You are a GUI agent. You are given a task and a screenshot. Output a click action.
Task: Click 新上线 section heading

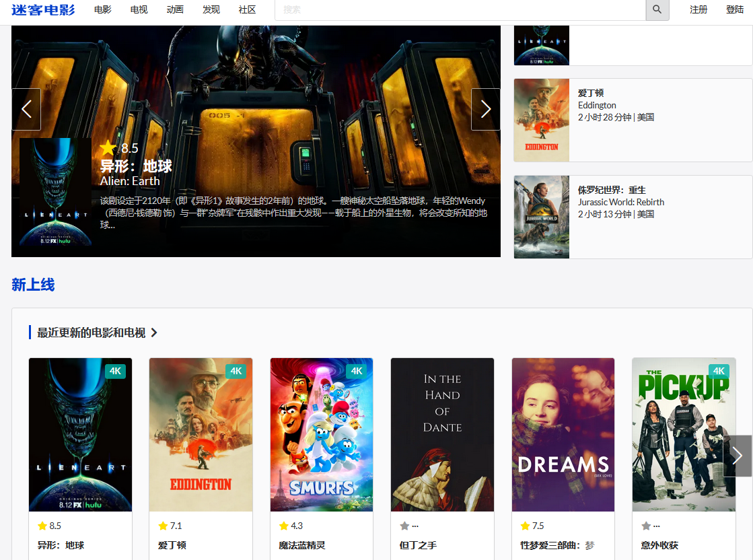(33, 285)
